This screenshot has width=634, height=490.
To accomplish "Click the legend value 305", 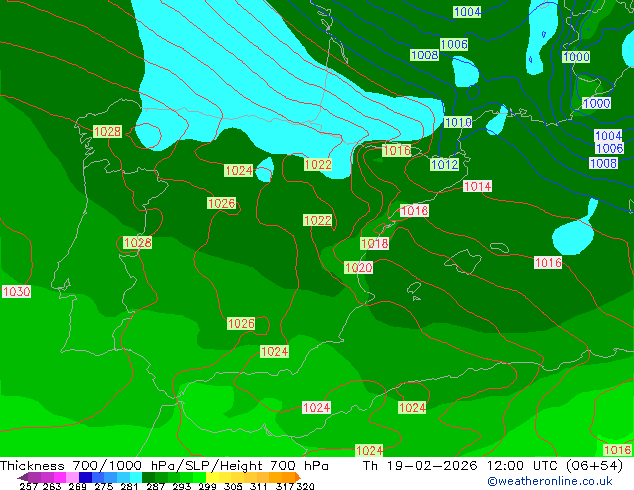I will click(233, 486).
